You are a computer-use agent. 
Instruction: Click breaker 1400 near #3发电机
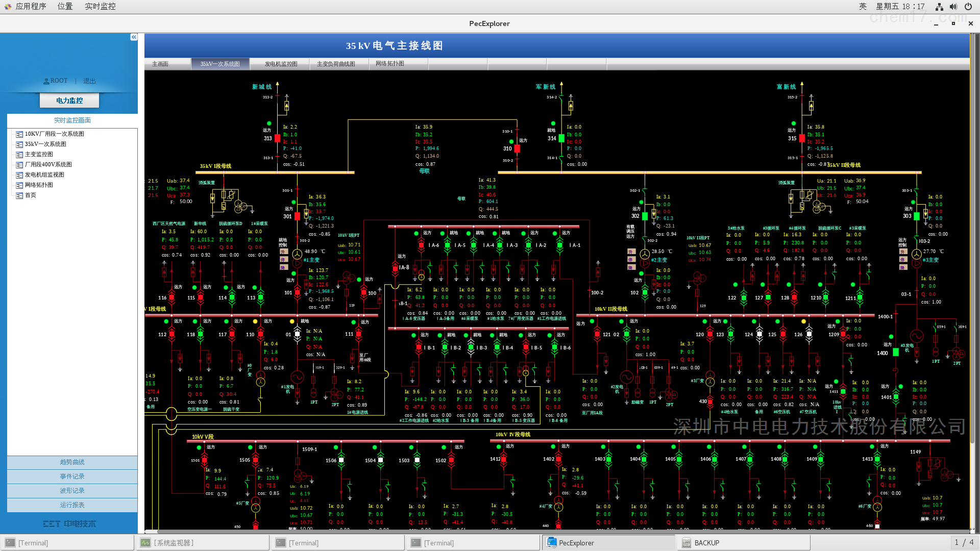click(896, 353)
